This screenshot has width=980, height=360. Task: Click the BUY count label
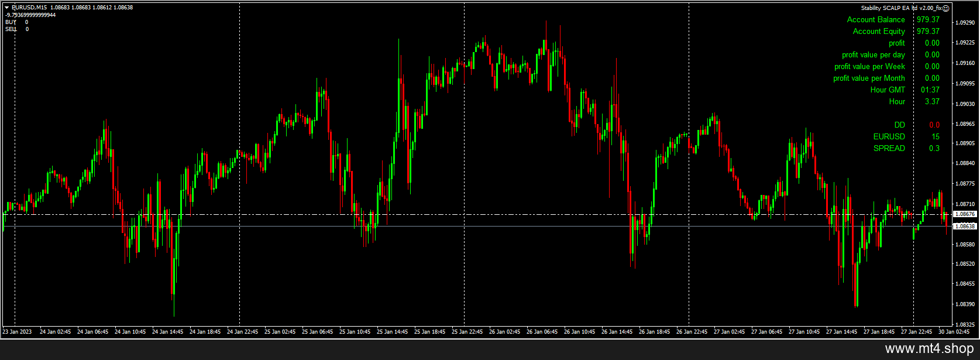tap(11, 22)
